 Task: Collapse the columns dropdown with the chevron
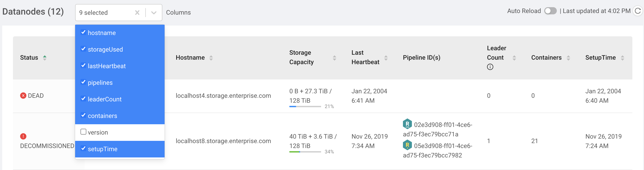pos(154,13)
